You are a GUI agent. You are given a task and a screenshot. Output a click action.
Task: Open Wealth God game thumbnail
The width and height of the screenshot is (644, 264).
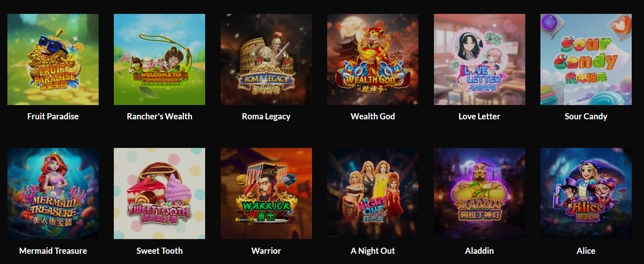point(373,59)
